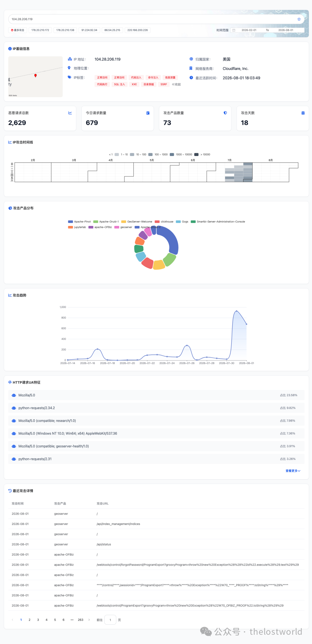Image resolution: width=312 pixels, height=644 pixels.
Task: Collapse IP tags with 收起
Action: point(176,84)
